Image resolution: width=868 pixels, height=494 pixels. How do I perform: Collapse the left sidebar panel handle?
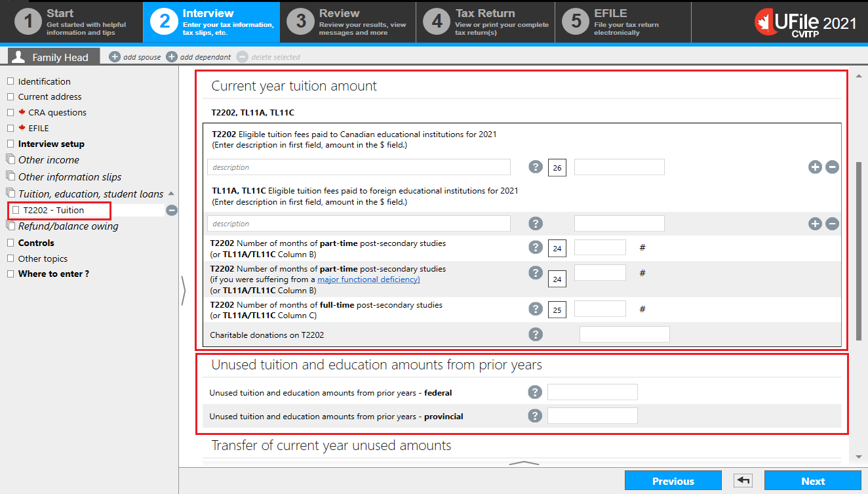(x=183, y=291)
